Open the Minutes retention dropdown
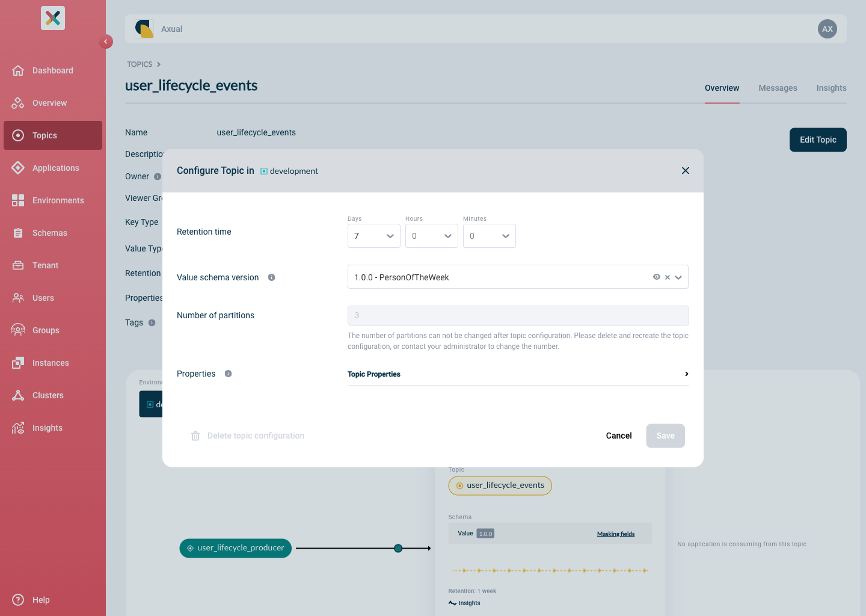The width and height of the screenshot is (866, 616). click(x=490, y=236)
